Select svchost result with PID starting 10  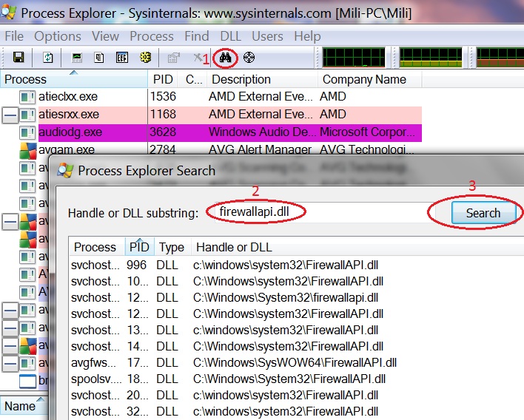[x=297, y=282]
